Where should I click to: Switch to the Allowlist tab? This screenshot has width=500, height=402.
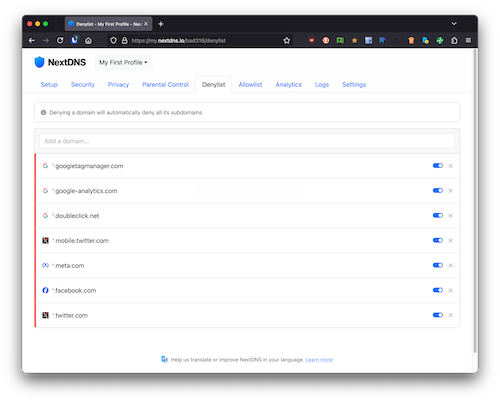(250, 85)
